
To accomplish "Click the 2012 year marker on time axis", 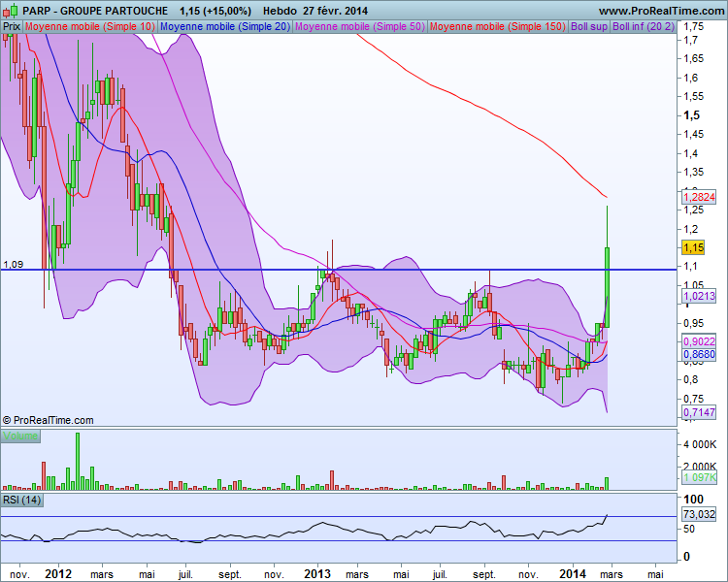I will 58,574.
